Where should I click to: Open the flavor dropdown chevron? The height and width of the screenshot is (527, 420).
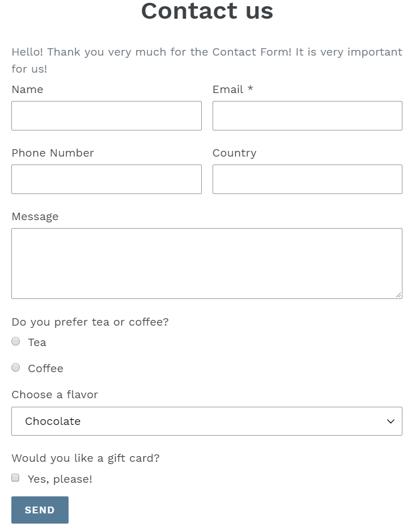[x=391, y=421]
